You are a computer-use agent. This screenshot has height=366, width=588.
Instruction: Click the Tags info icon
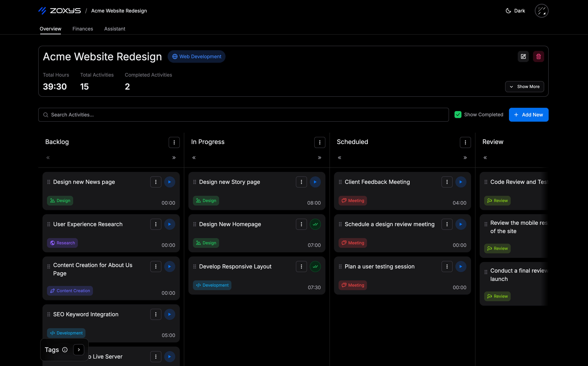(x=65, y=350)
